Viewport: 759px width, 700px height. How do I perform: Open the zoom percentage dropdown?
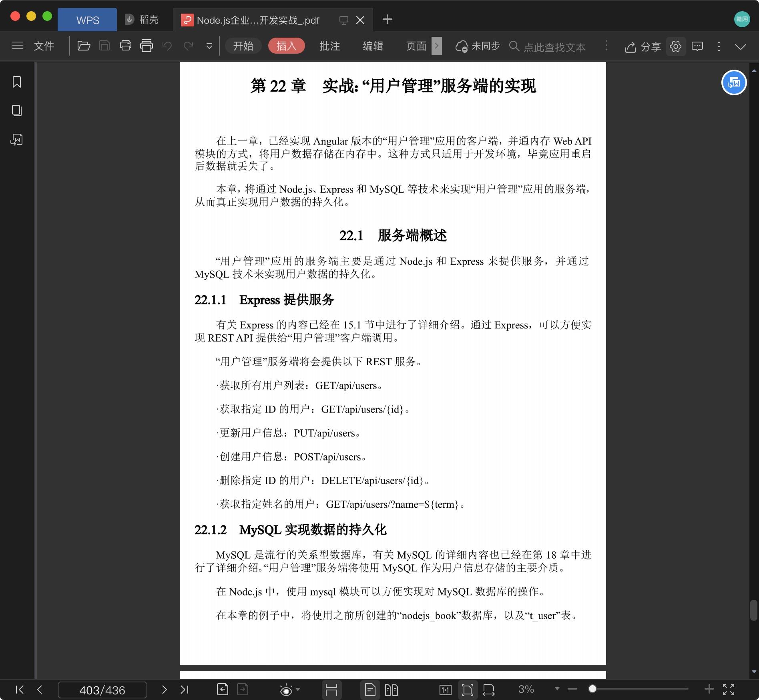[x=557, y=689]
